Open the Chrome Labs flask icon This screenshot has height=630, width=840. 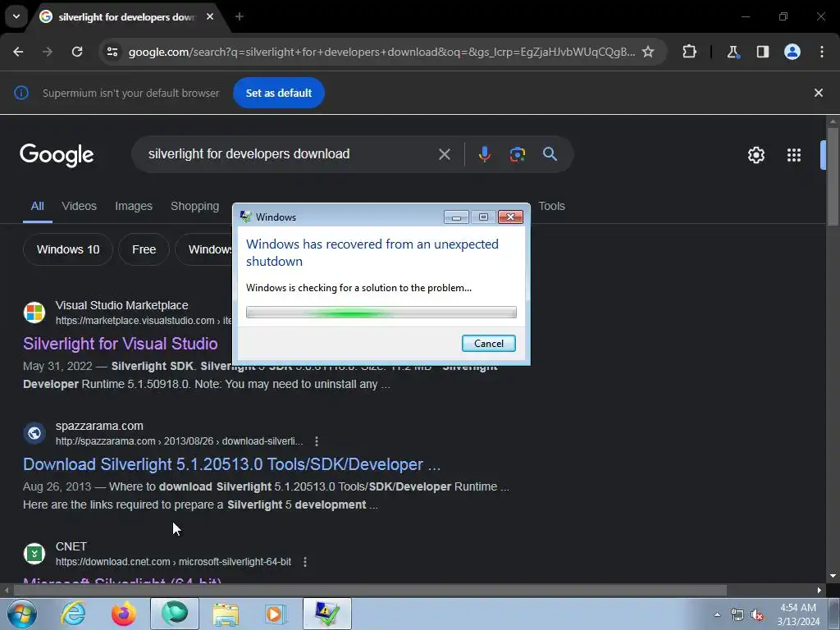(x=733, y=52)
